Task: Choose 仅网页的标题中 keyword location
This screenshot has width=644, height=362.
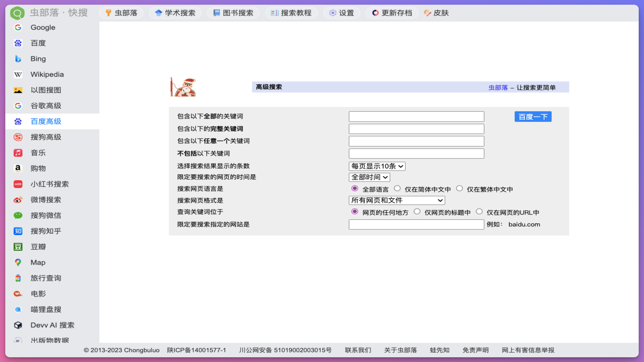Action: 417,211
